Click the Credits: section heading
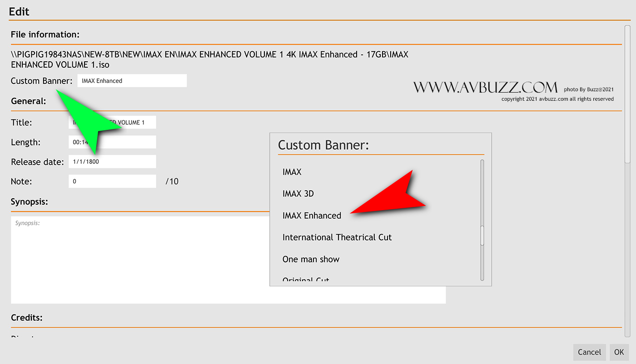 pos(27,318)
